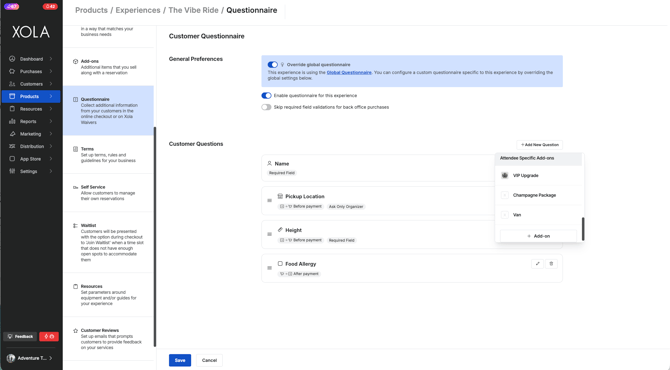Click the 'After payment' tag on Food Allergy
The height and width of the screenshot is (370, 670).
coord(299,274)
